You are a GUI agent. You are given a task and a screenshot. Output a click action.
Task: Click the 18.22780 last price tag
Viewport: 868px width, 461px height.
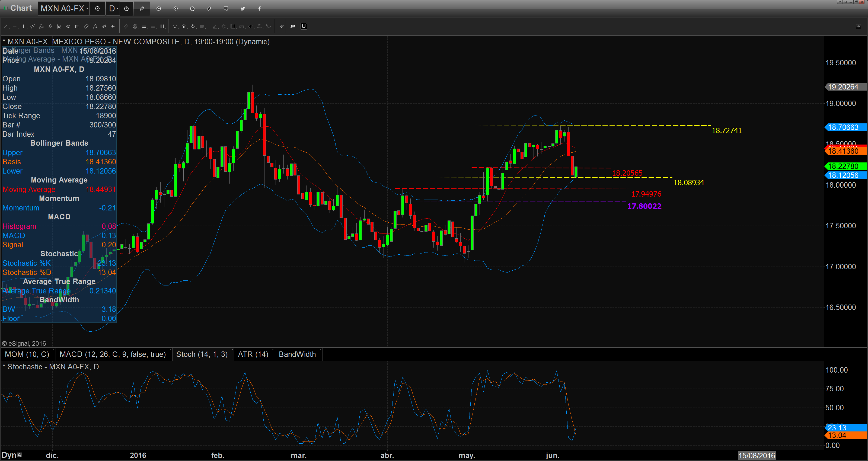point(845,166)
